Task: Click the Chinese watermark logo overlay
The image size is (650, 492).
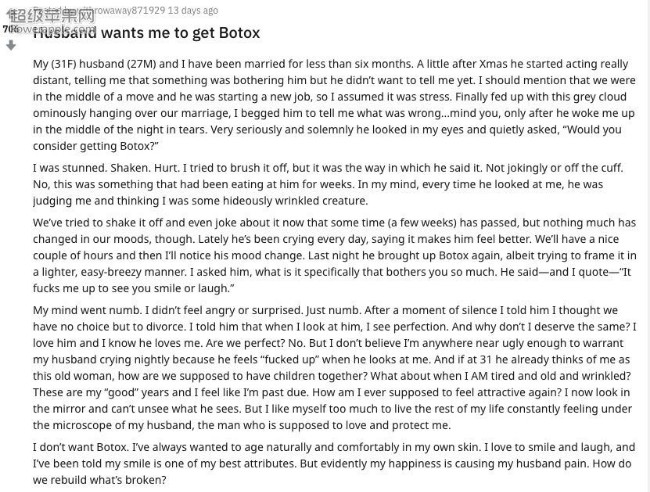Action: click(52, 15)
